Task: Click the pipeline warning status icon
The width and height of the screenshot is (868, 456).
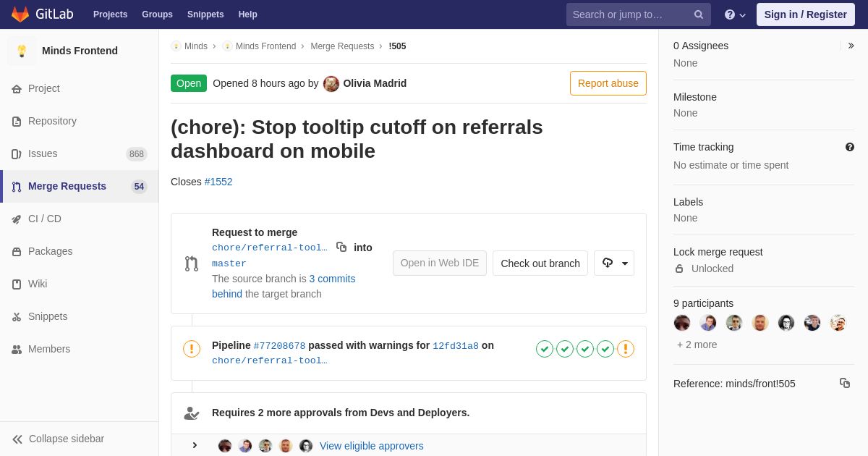Action: click(192, 350)
